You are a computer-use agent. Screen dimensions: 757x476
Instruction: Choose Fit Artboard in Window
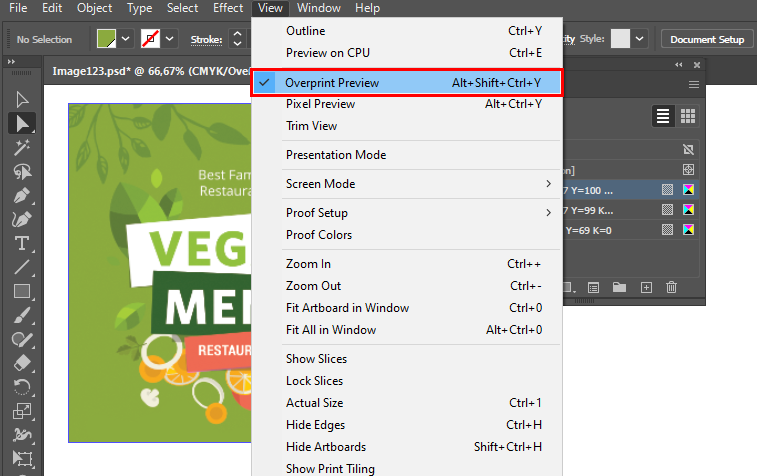click(347, 308)
